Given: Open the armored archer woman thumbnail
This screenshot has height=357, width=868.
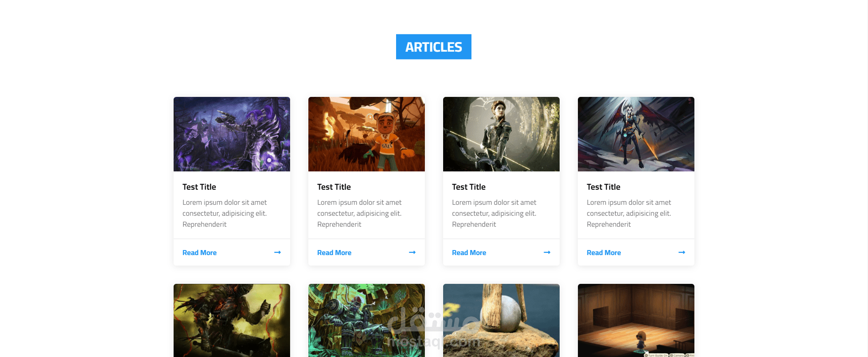Looking at the screenshot, I should pyautogui.click(x=501, y=134).
